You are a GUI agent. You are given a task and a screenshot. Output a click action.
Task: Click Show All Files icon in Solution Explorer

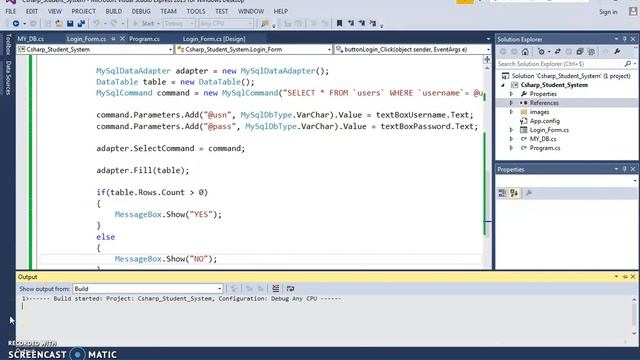coord(591,52)
